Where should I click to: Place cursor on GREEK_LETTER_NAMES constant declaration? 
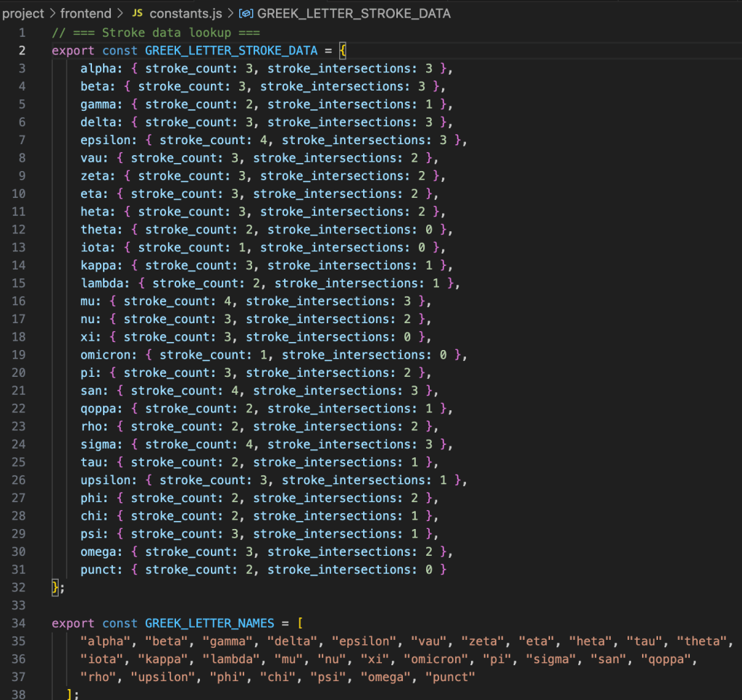click(209, 623)
